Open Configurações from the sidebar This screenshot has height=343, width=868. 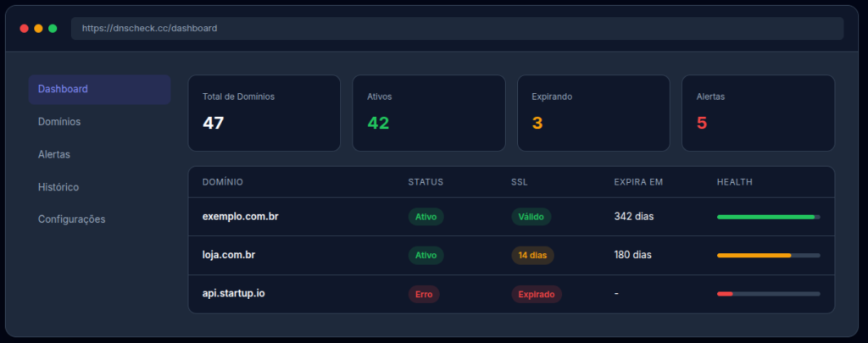[x=72, y=219]
